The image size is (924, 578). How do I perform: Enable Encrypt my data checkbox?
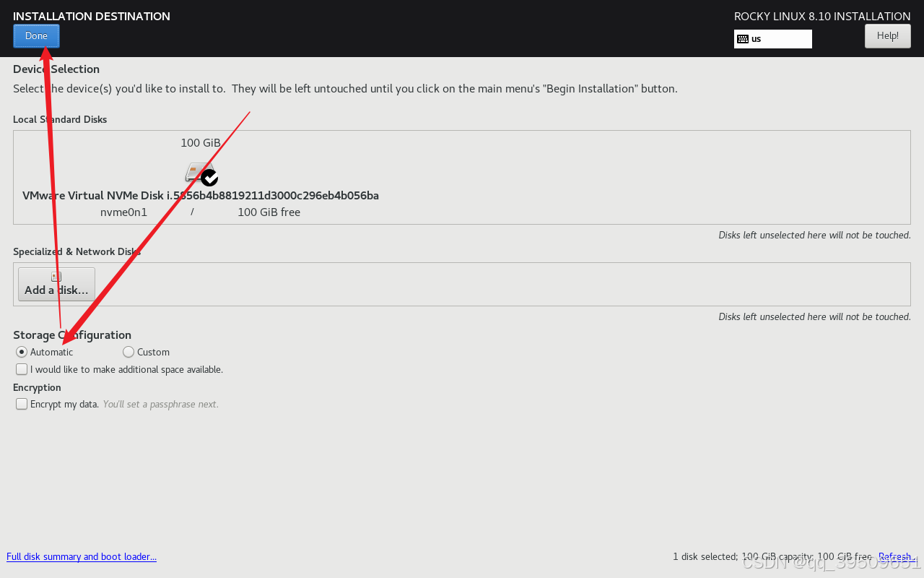click(x=22, y=404)
